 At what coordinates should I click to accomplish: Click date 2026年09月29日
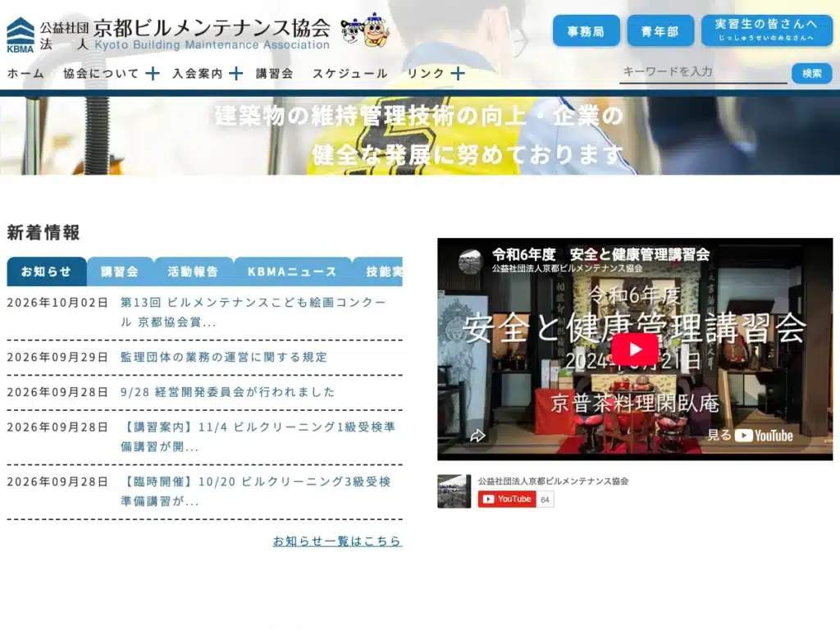58,358
